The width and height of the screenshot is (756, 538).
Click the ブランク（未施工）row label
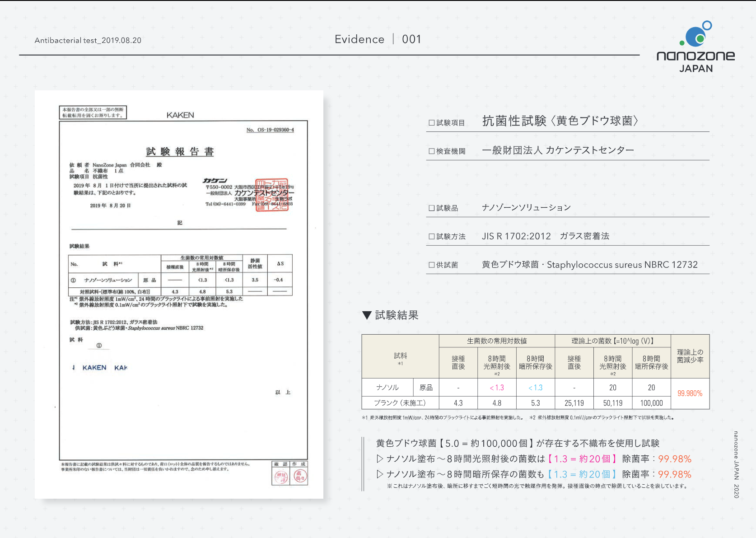coord(400,403)
